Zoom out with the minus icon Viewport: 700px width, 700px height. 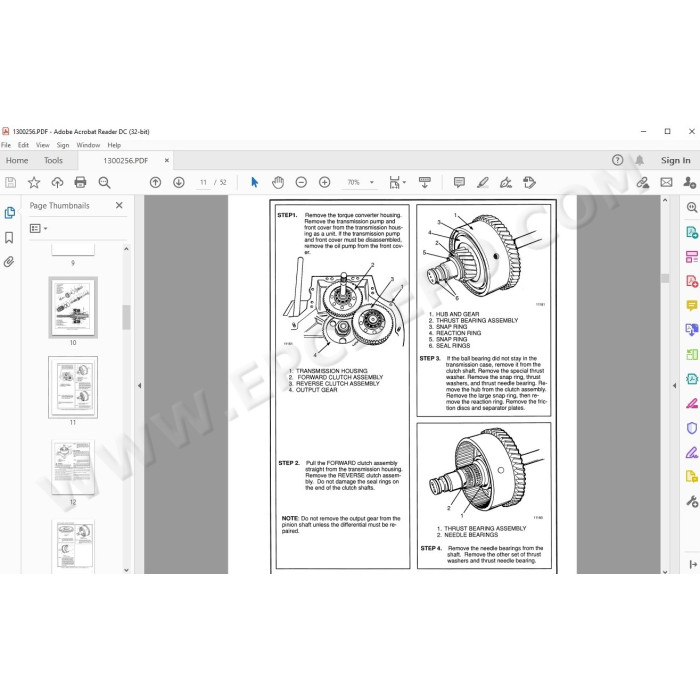click(301, 182)
